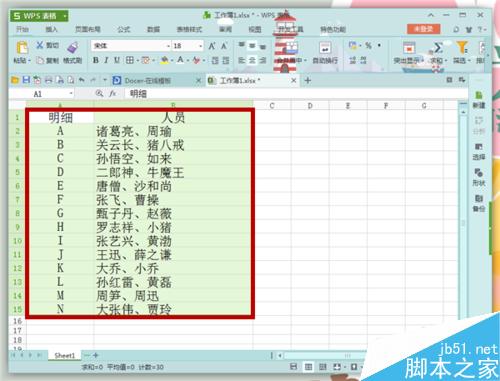Open the Paste options dropdown arrow

pyautogui.click(x=29, y=60)
